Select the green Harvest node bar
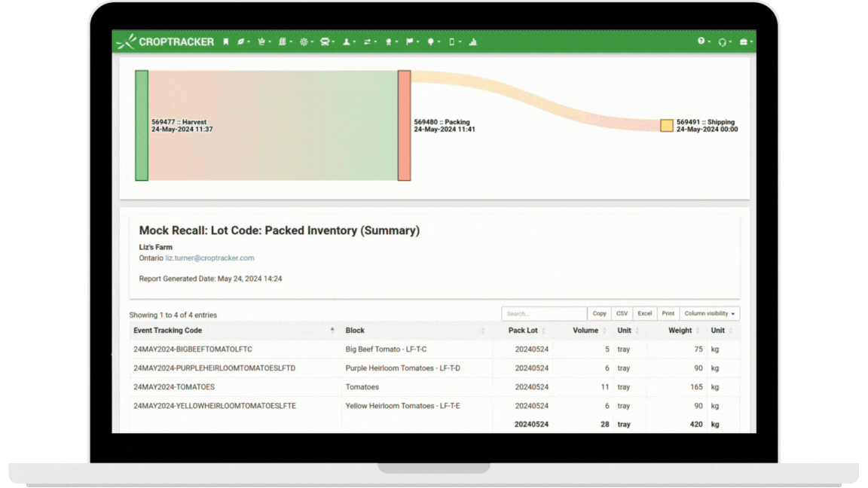 [142, 125]
